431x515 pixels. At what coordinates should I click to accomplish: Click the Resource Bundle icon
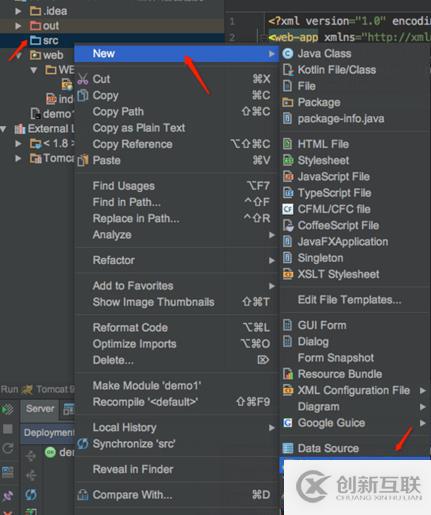pos(288,374)
